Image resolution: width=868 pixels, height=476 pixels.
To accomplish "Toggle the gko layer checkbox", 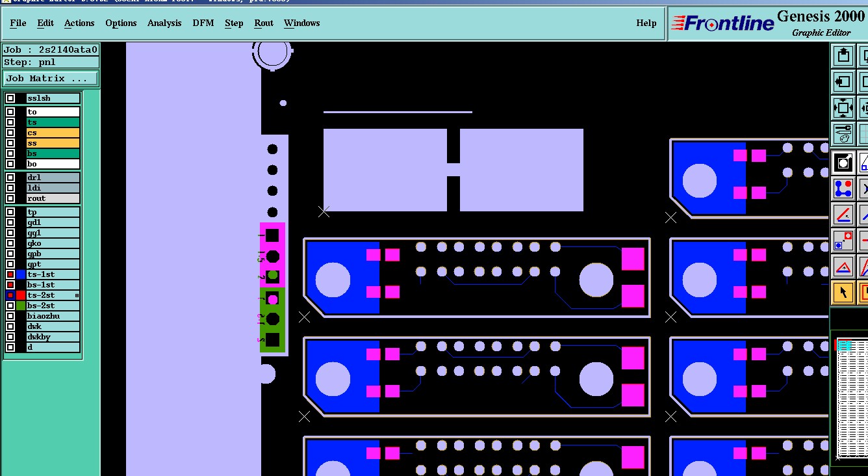I will (x=10, y=243).
